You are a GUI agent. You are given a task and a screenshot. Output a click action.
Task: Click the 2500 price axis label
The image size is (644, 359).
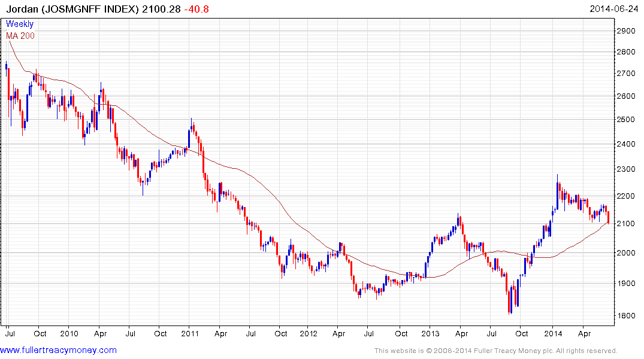coord(626,120)
